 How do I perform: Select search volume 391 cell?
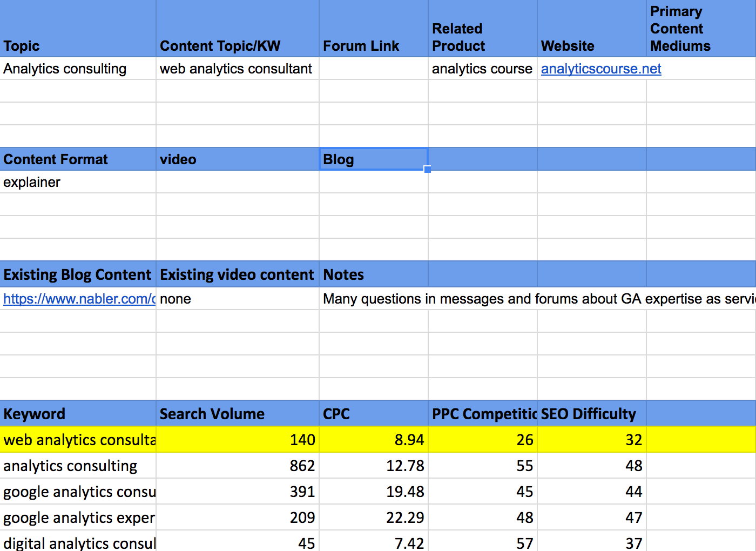pyautogui.click(x=238, y=492)
